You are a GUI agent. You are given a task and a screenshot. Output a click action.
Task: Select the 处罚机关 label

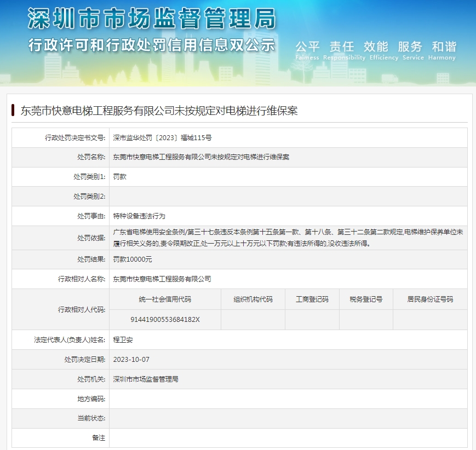coord(91,379)
